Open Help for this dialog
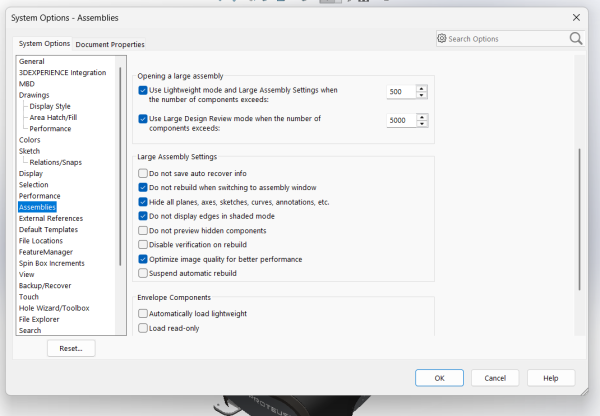This screenshot has height=416, width=600. [551, 378]
